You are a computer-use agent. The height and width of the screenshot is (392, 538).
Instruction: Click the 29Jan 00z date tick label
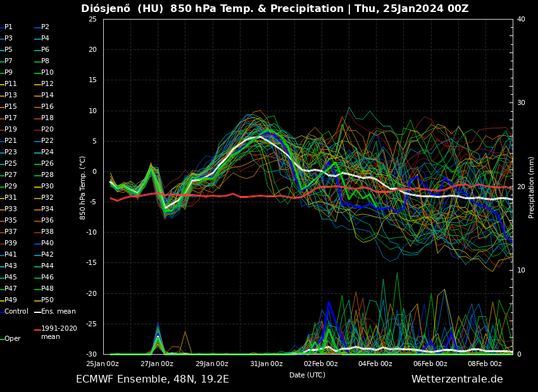[211, 364]
